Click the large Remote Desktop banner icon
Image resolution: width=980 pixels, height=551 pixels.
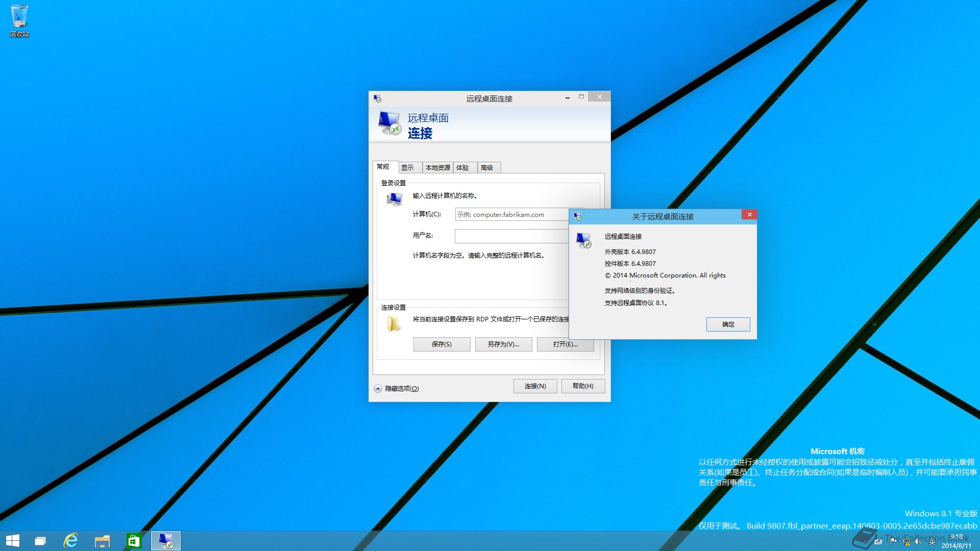389,123
